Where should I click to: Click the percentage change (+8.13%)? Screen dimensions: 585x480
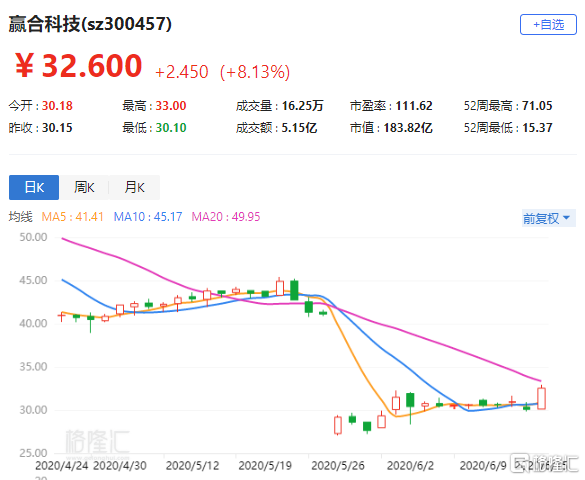coord(255,72)
